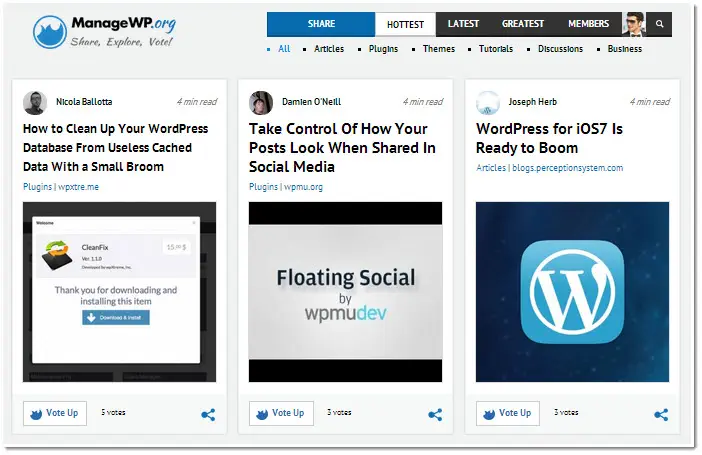Filter by Business category

click(x=625, y=49)
